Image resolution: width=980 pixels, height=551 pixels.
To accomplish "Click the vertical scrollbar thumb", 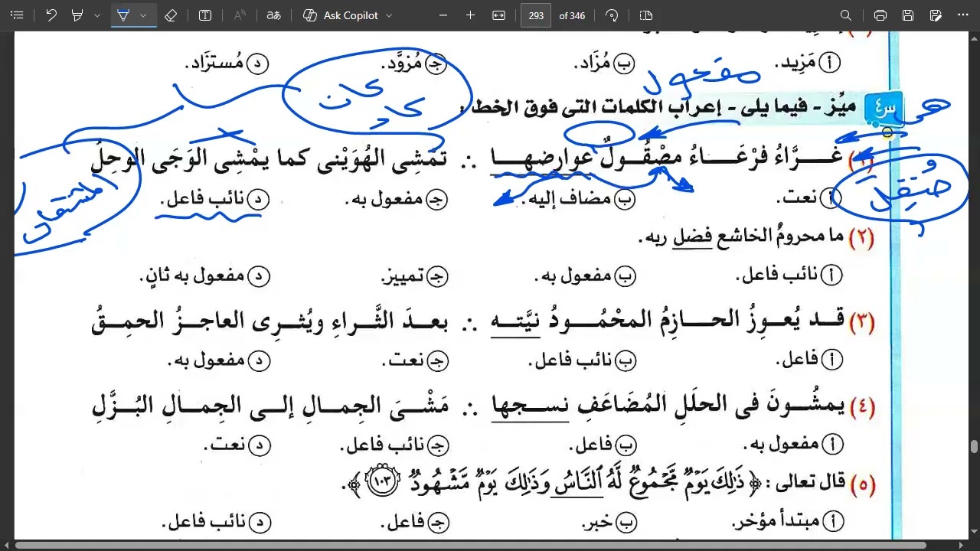I will tap(974, 447).
